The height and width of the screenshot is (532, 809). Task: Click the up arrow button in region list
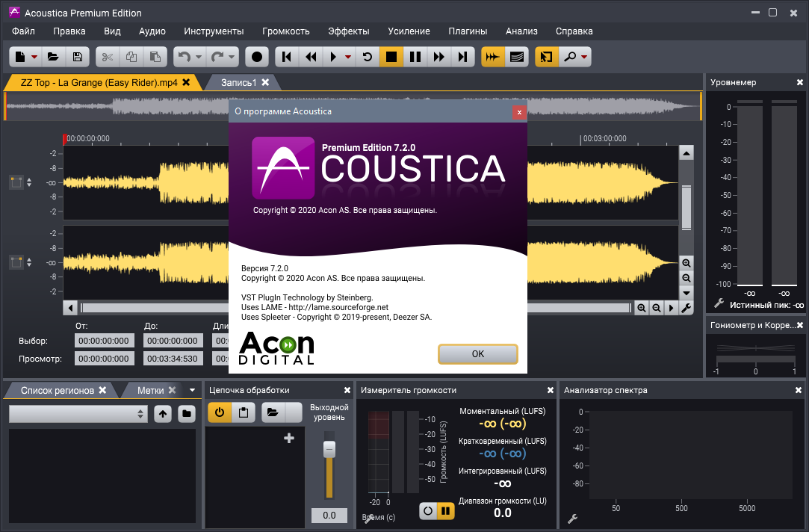(163, 414)
